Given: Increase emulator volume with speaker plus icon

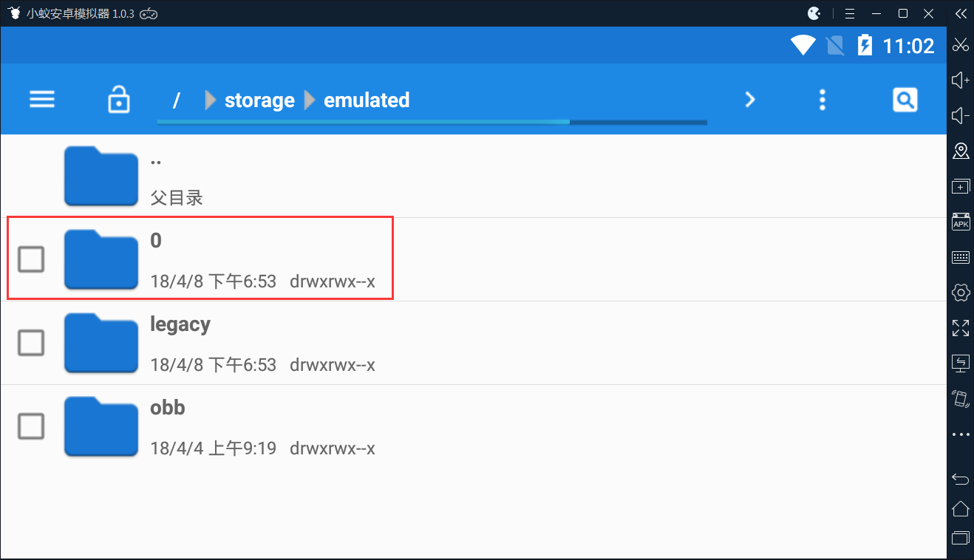Looking at the screenshot, I should tap(960, 80).
